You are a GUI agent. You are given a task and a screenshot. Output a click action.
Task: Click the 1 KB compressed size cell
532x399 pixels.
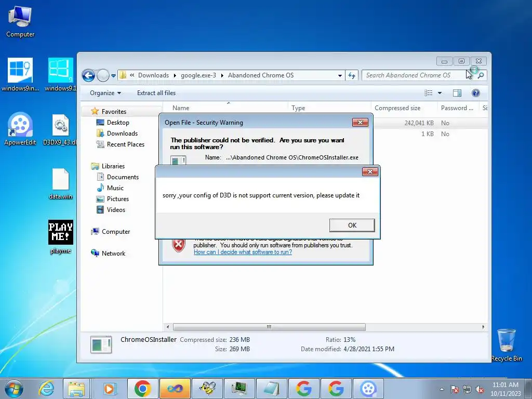[x=427, y=134]
